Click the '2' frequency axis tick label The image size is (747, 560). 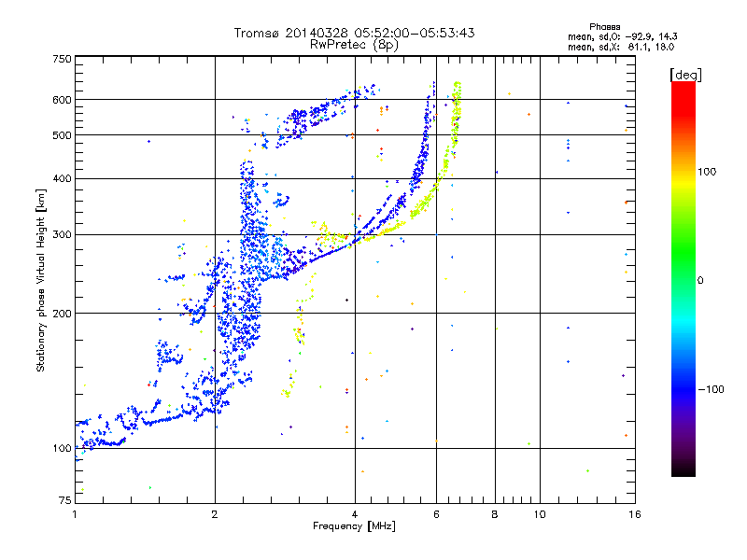215,514
